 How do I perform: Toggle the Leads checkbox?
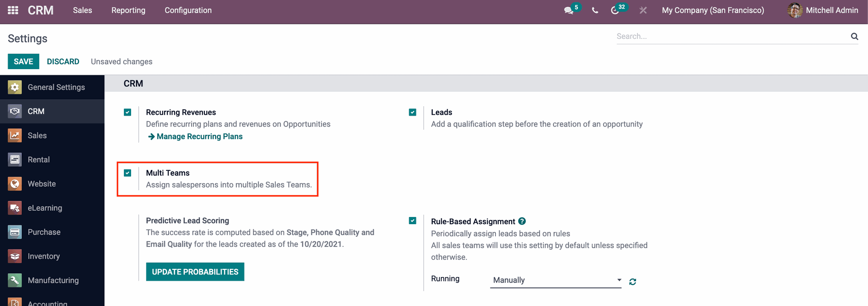[x=412, y=112]
